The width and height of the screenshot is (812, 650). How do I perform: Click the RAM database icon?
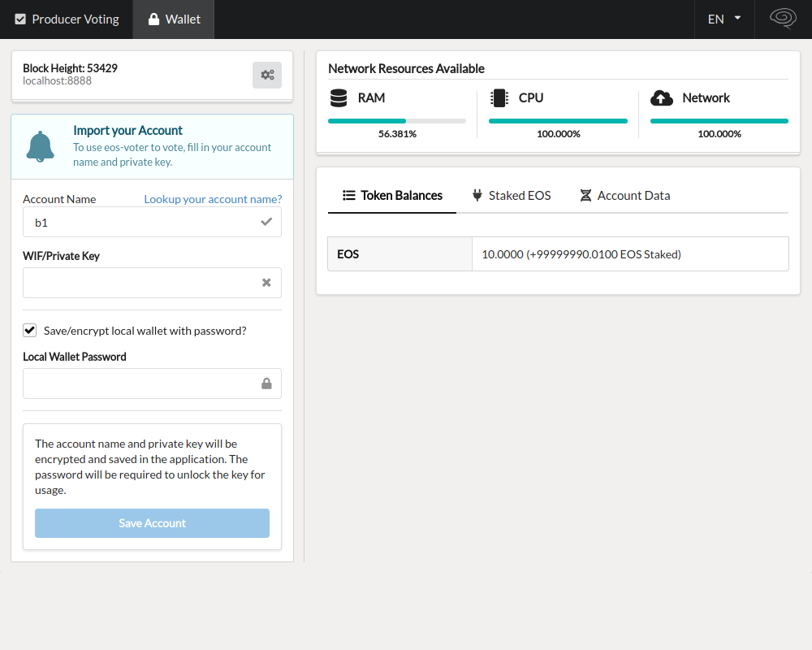(339, 98)
